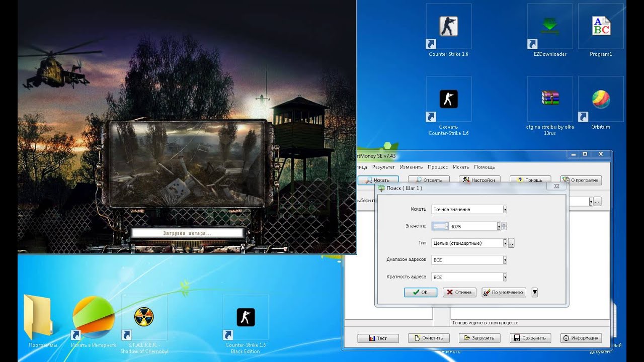Confirm the search with the OK button
644x362 pixels.
tap(420, 292)
